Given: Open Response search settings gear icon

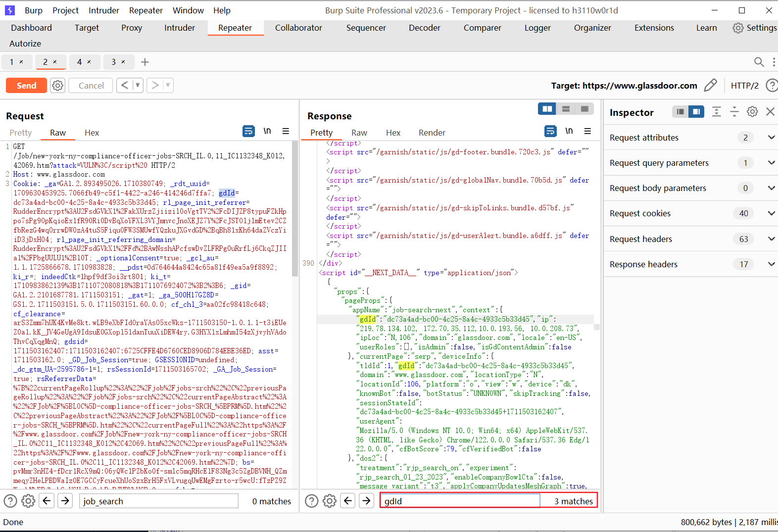Looking at the screenshot, I should pyautogui.click(x=330, y=501).
